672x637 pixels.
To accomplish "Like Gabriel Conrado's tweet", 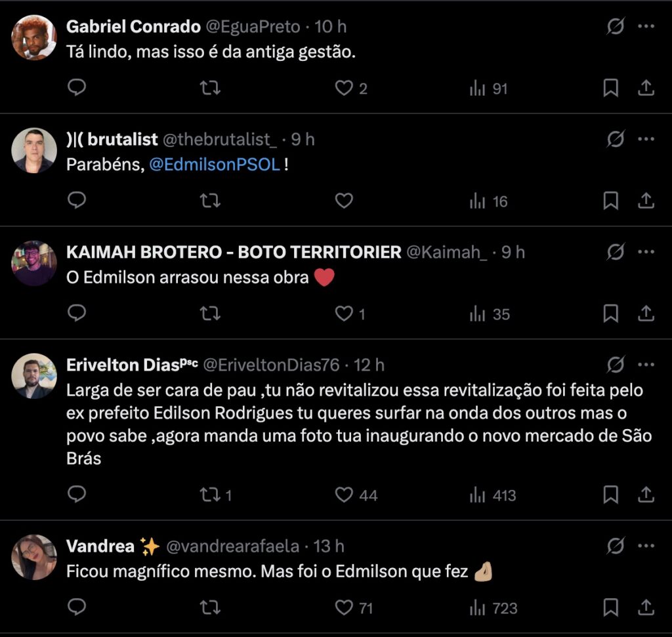I will point(344,88).
